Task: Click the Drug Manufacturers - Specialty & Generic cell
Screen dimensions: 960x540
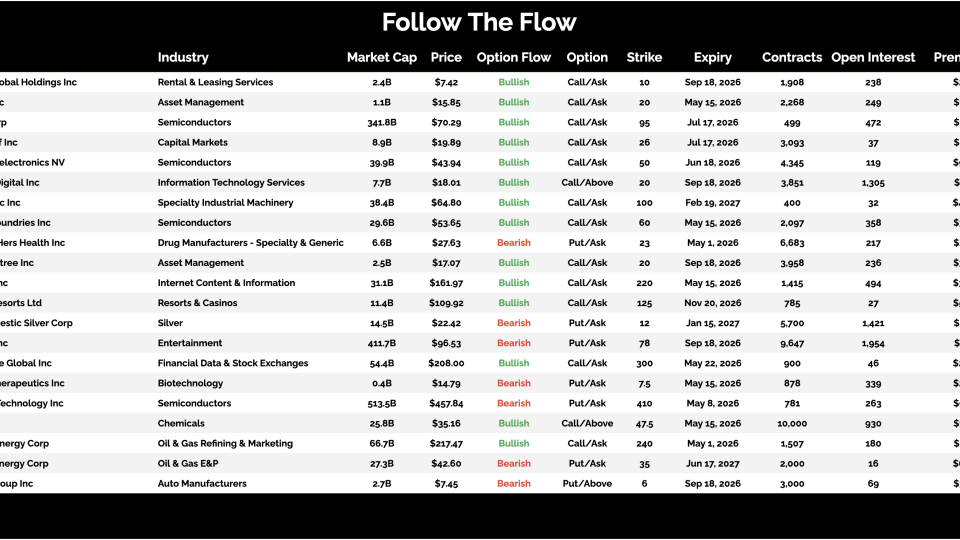Action: coord(250,243)
